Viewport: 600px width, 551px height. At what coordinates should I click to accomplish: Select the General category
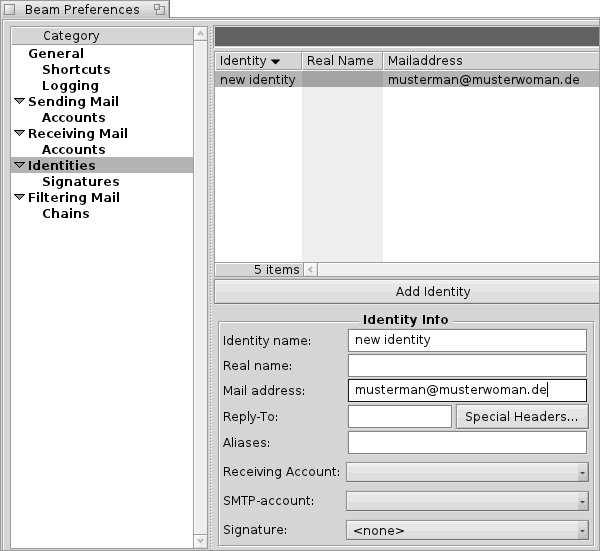[56, 54]
